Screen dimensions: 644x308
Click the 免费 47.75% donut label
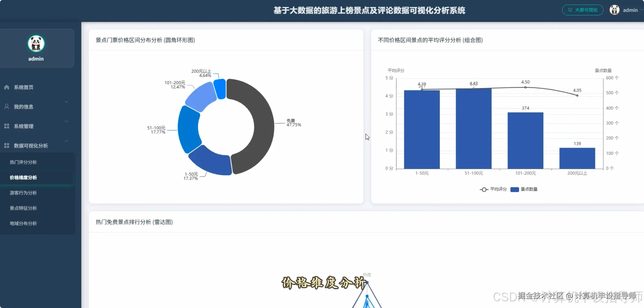pos(294,123)
